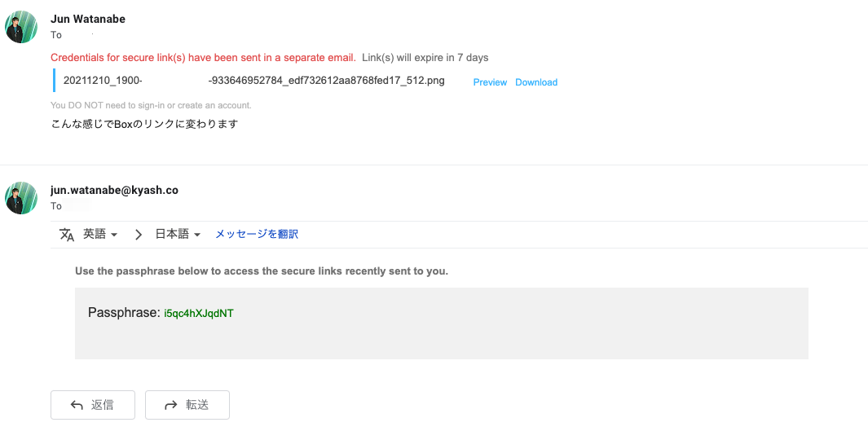Image resolution: width=868 pixels, height=440 pixels.
Task: Click the translate icon left of 英語
Action: (67, 235)
